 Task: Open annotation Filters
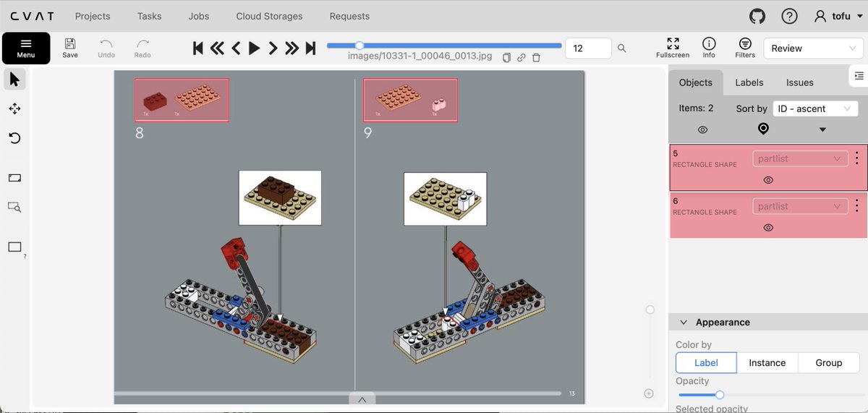[745, 48]
